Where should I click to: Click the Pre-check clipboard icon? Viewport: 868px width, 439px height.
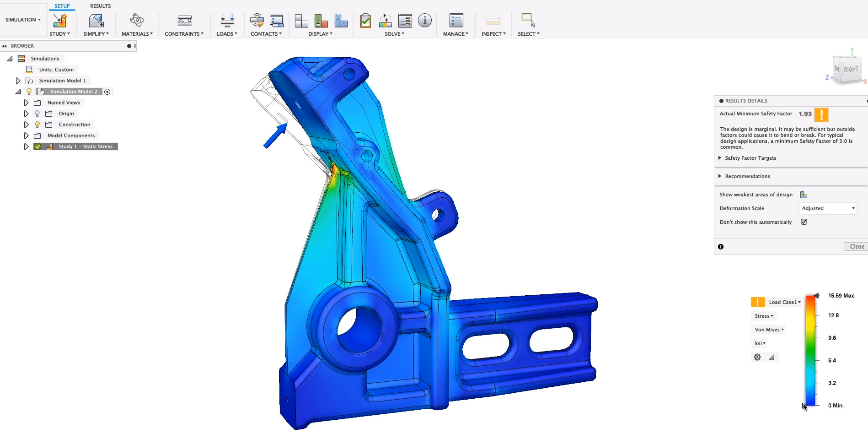point(365,21)
